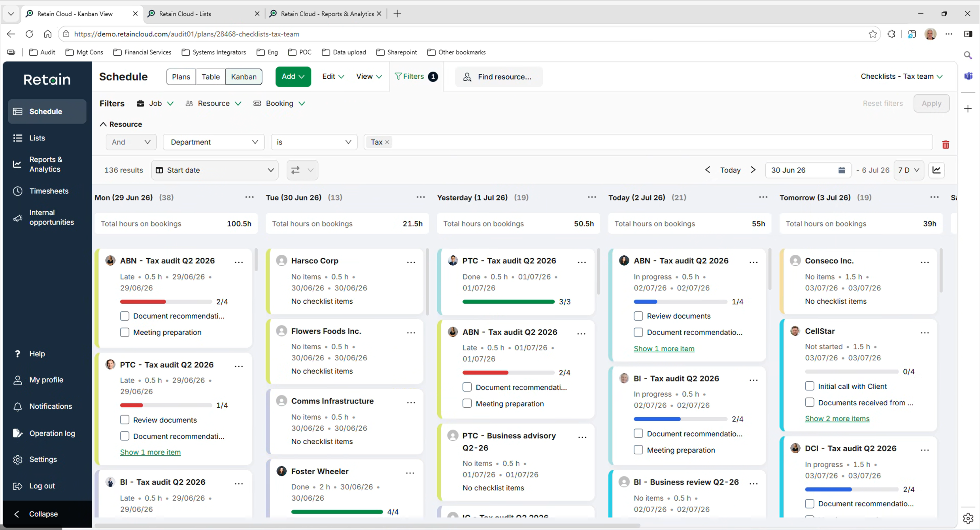
Task: Open the Checklists - Tax team plan dropdown
Action: coord(901,76)
